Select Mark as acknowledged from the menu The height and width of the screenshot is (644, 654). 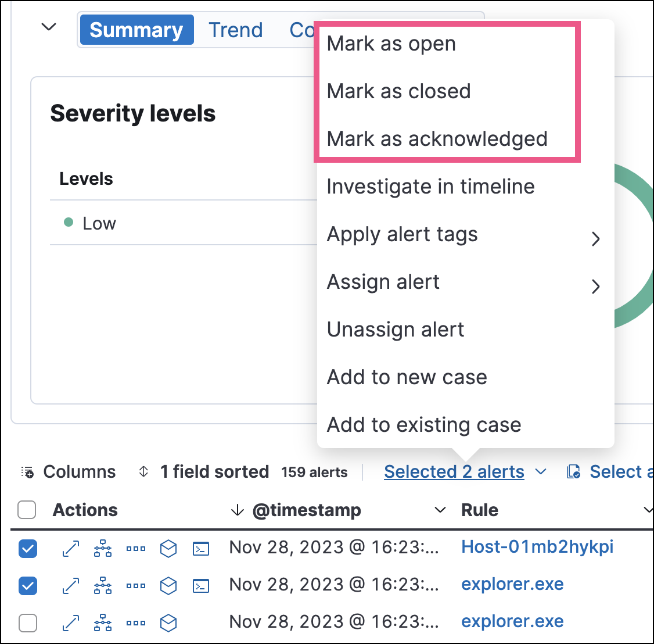[437, 139]
